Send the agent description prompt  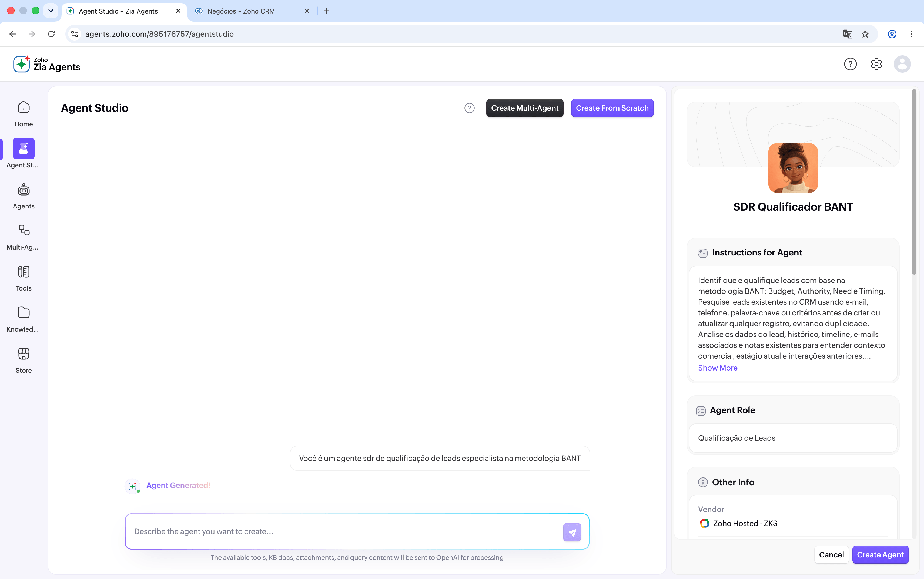pyautogui.click(x=572, y=532)
